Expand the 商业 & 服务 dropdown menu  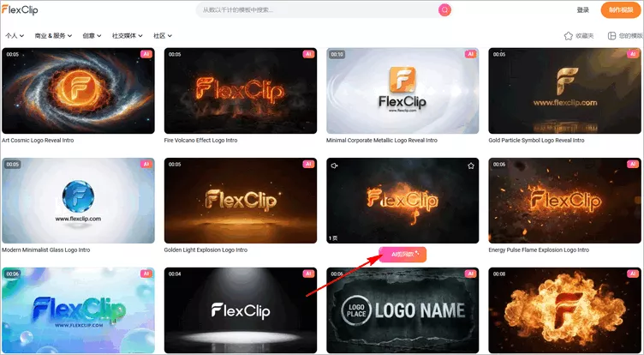click(53, 36)
